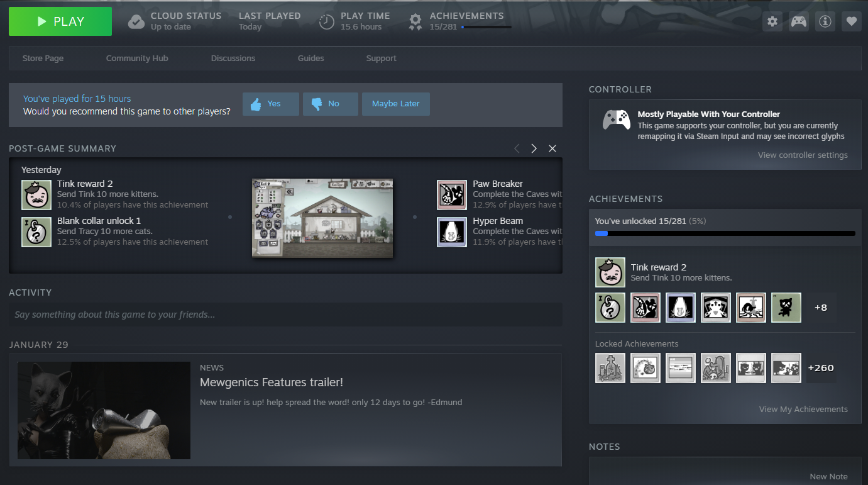Open Hyper Beam icon in Post-Game Summary
This screenshot has width=868, height=485.
pyautogui.click(x=452, y=231)
